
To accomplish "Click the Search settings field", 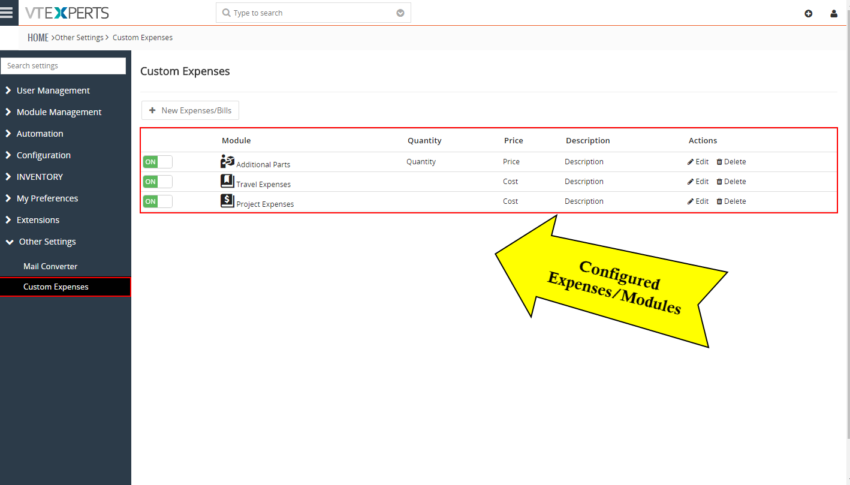I will (63, 66).
